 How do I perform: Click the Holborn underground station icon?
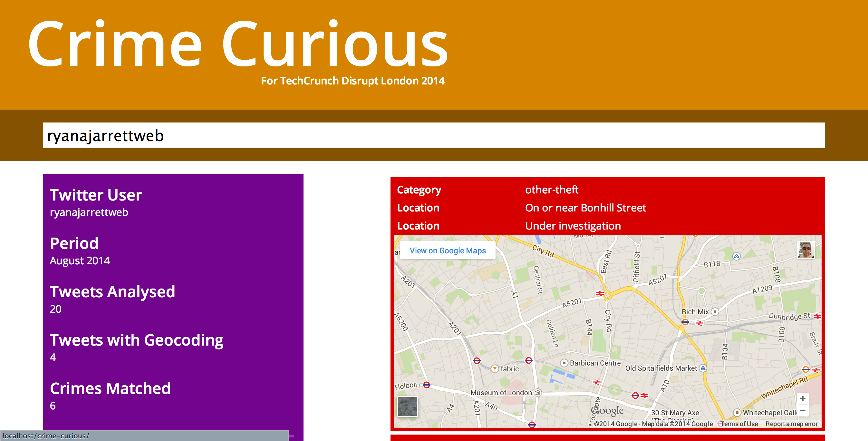(427, 385)
